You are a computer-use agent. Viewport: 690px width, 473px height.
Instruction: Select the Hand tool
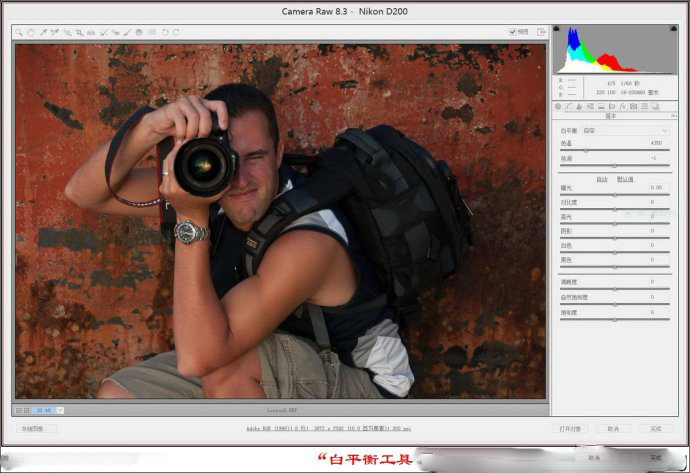tap(31, 33)
